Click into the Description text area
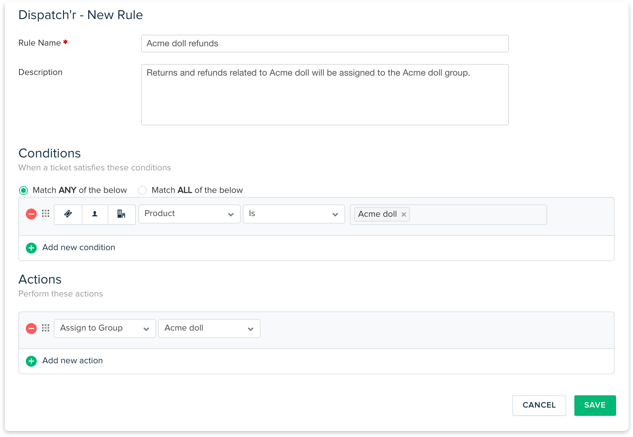The image size is (633, 437). click(x=325, y=95)
